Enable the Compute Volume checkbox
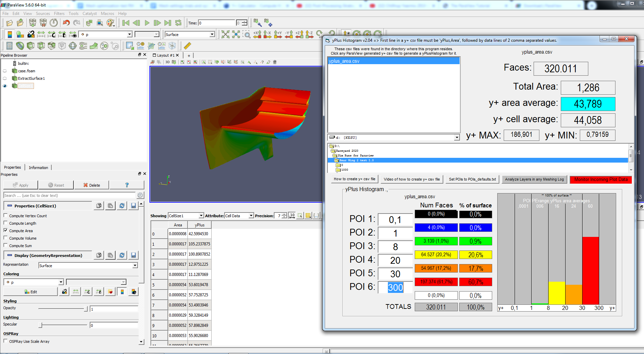This screenshot has height=354, width=644. [x=5, y=238]
